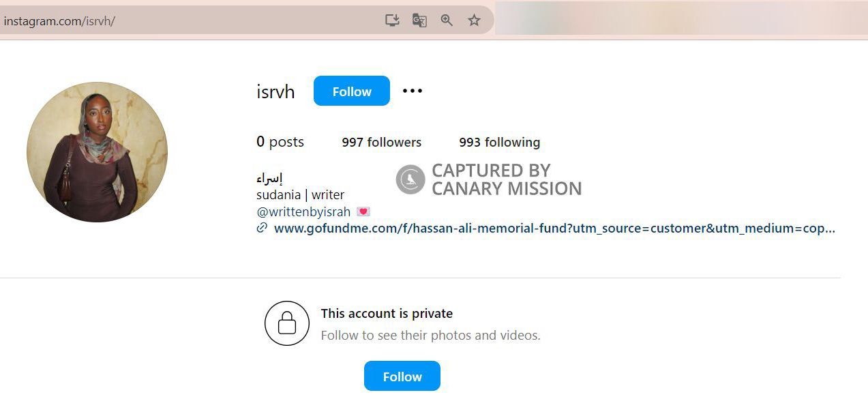Viewport: 868px width, 412px height.
Task: View the 997 followers list
Action: click(x=381, y=142)
